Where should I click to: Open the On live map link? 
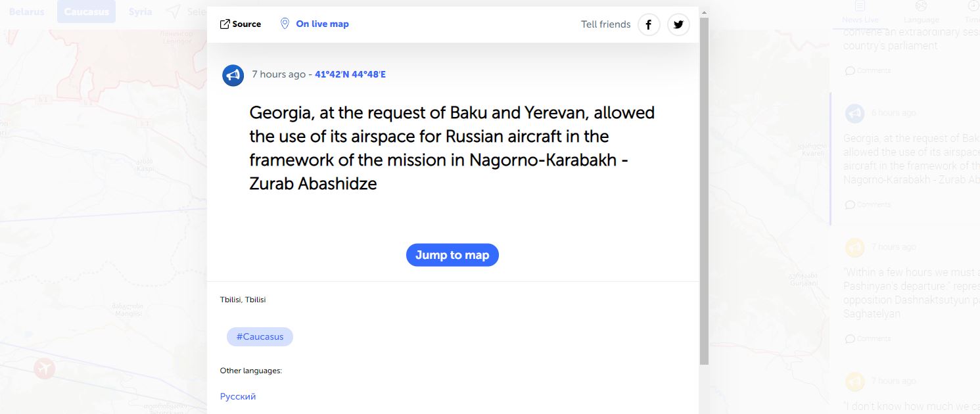point(322,24)
